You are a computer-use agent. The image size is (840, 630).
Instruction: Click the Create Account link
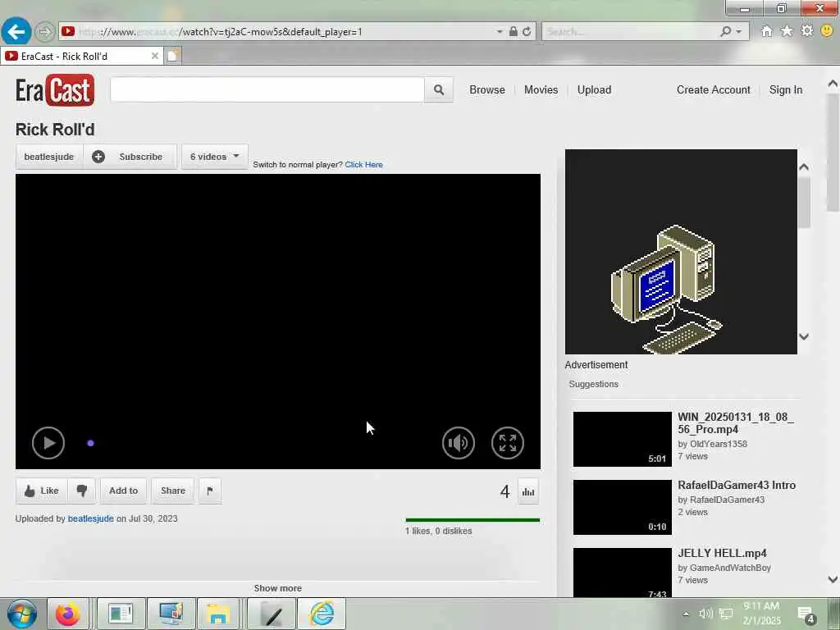click(x=713, y=90)
